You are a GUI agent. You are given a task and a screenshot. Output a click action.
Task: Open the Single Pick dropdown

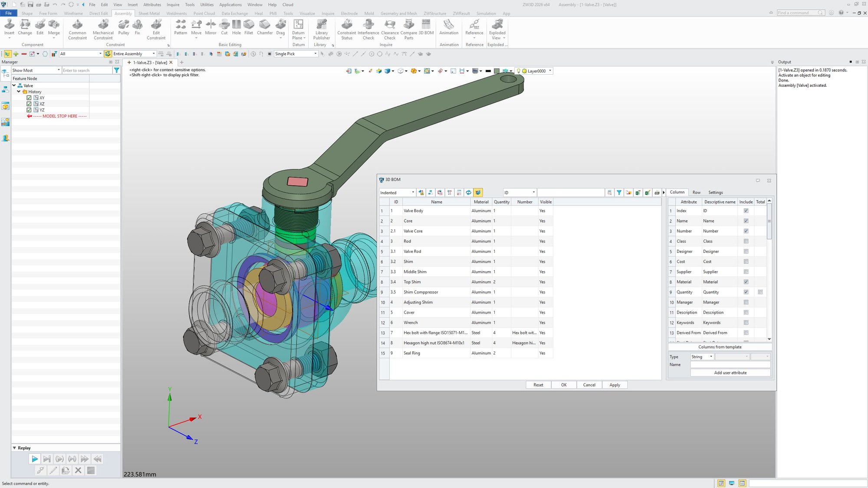pos(315,54)
